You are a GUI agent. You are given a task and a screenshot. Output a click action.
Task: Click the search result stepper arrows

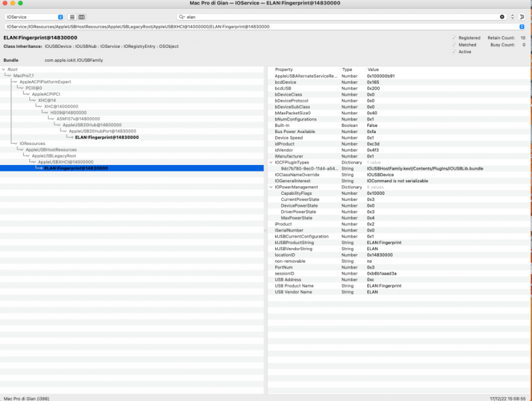point(512,17)
